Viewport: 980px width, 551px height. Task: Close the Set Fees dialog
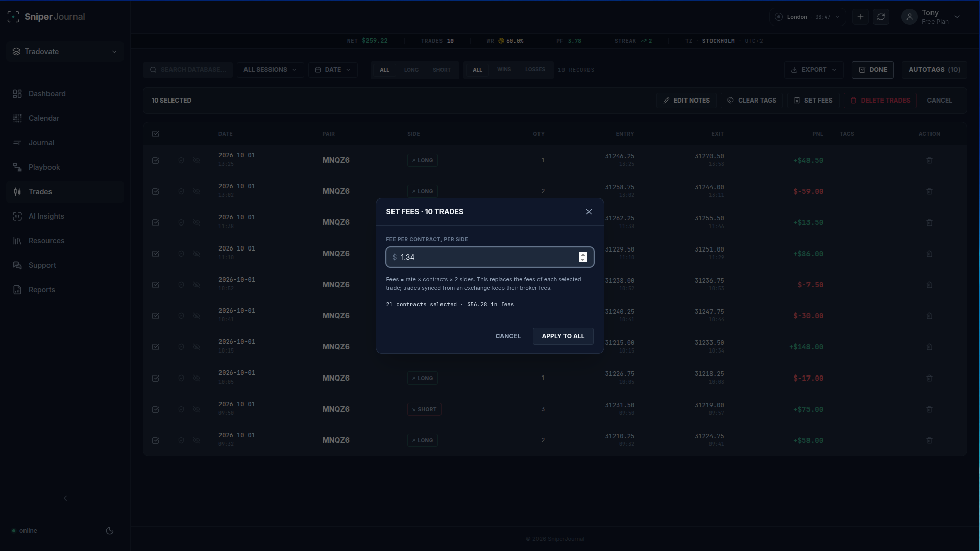point(589,212)
